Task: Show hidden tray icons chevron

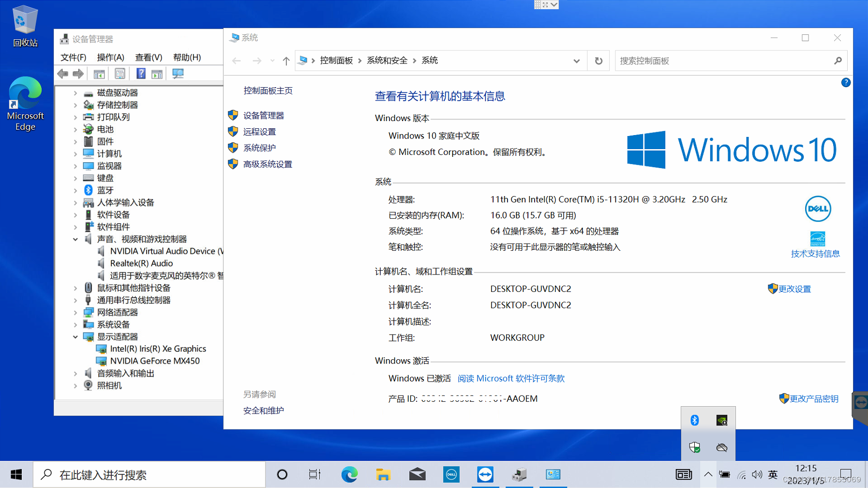Action: [x=708, y=474]
